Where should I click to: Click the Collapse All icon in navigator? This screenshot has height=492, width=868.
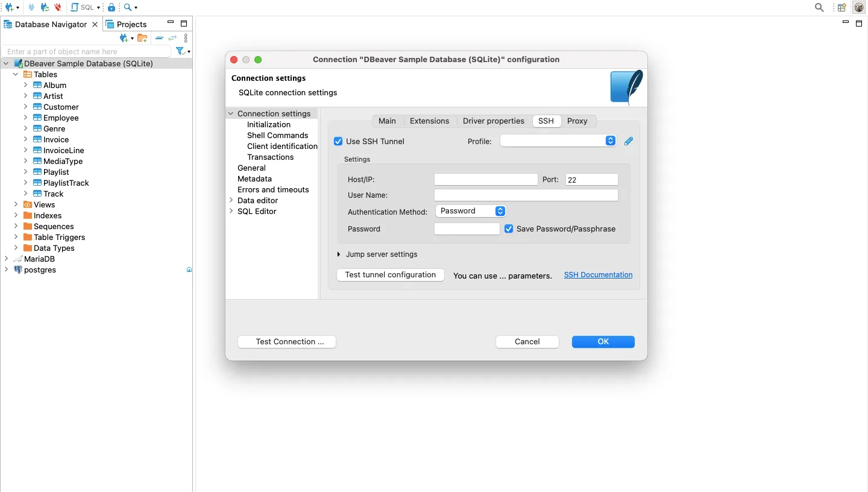point(159,38)
